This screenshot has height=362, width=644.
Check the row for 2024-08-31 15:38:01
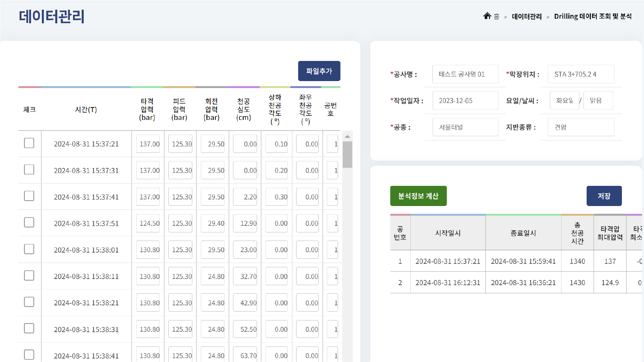coord(29,249)
